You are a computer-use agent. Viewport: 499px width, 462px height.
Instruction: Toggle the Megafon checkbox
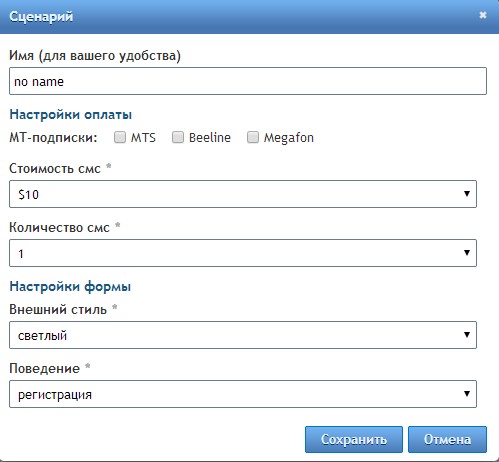[253, 137]
